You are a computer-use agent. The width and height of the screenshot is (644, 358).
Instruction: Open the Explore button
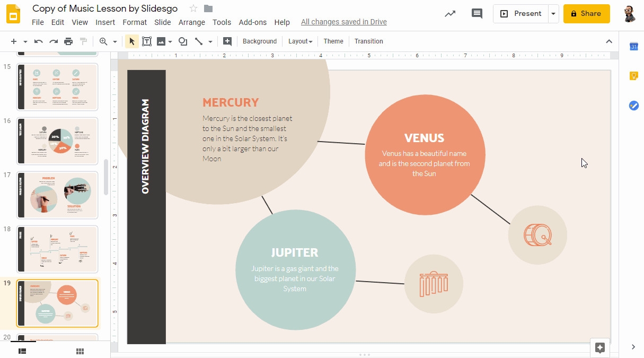click(600, 348)
